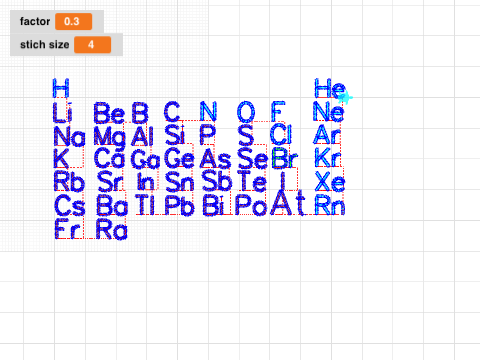Select the "stich size" variable watcher label

pos(44,45)
